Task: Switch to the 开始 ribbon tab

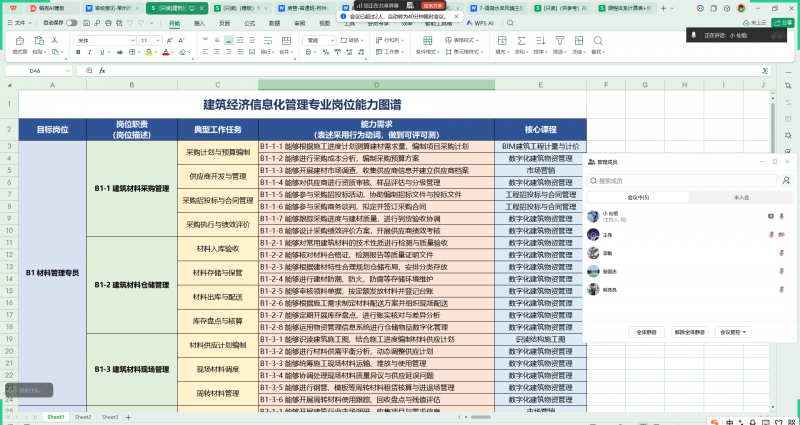Action: [x=174, y=23]
